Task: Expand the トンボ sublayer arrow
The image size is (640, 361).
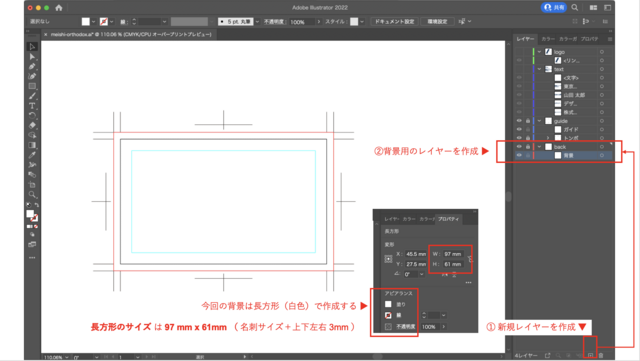Action: [x=548, y=138]
